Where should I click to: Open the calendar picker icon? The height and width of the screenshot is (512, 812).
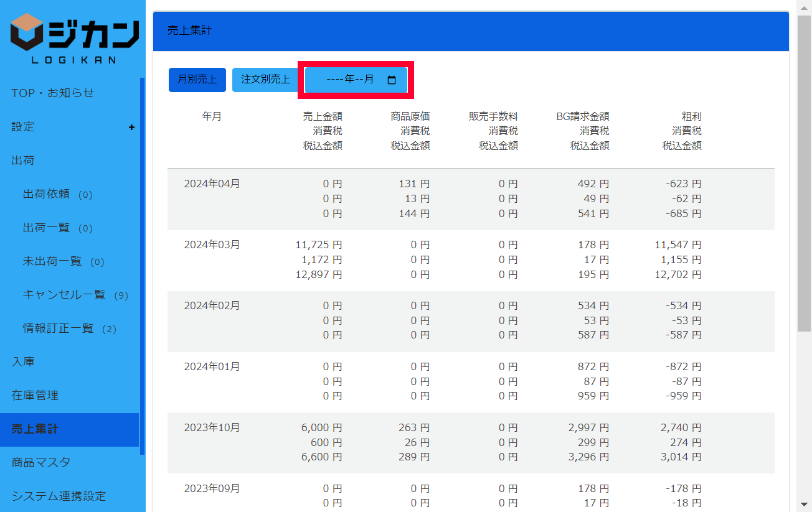(x=392, y=80)
